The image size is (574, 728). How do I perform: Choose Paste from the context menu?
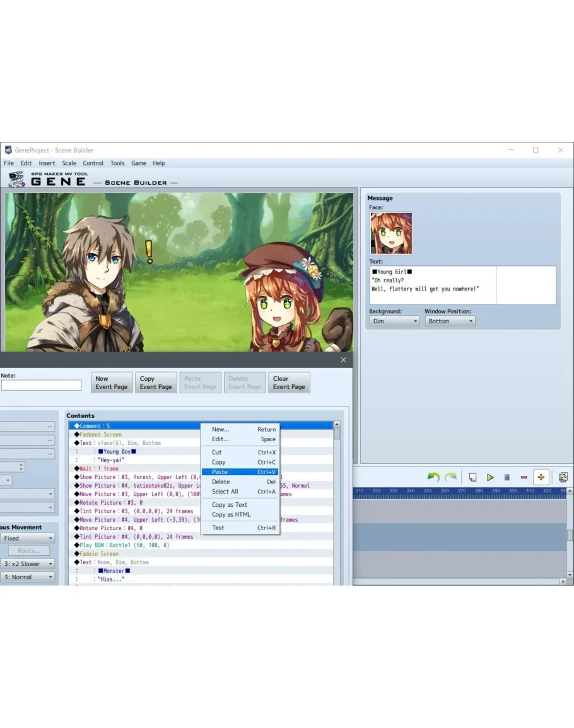220,472
